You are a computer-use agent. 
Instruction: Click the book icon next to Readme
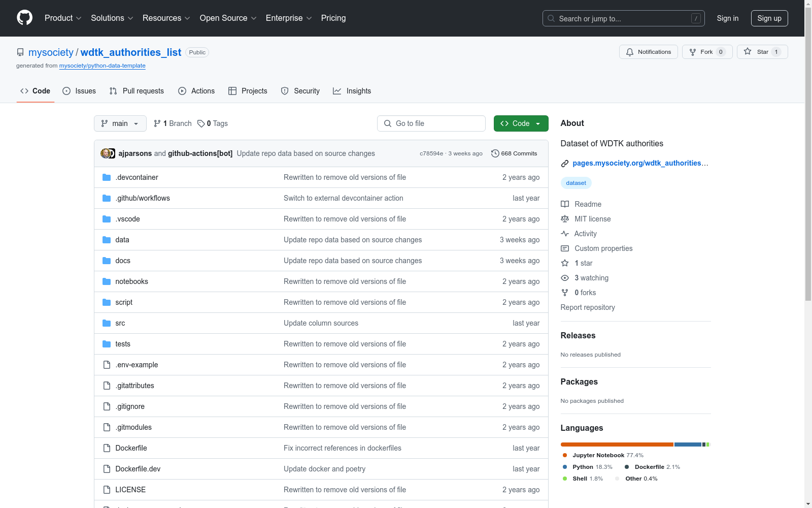[x=565, y=204]
